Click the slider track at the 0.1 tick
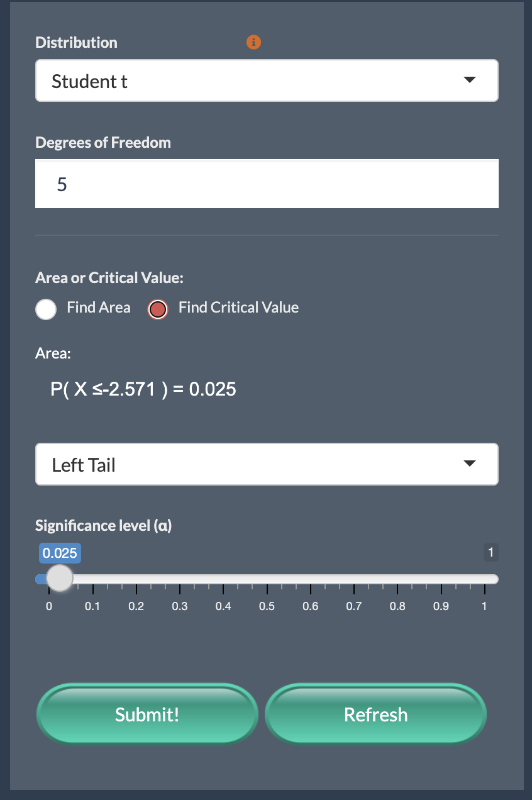The image size is (532, 800). click(x=92, y=579)
